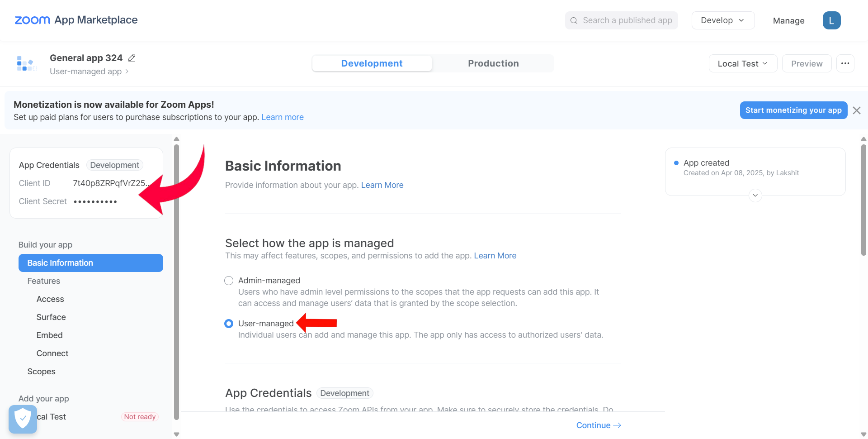868x439 pixels.
Task: Click the Zoom App Marketplace logo
Action: tap(76, 20)
